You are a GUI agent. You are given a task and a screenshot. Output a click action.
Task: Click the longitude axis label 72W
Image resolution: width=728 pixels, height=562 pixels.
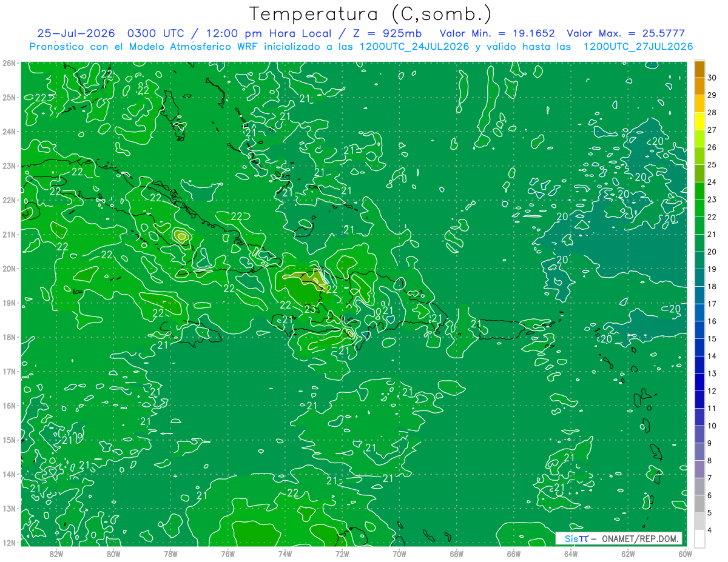tap(342, 554)
